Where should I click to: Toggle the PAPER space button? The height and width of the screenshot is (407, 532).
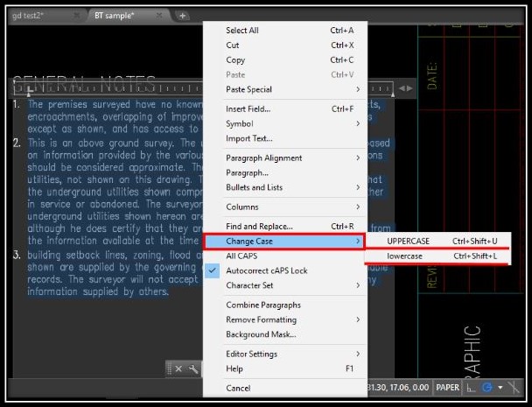[x=447, y=388]
